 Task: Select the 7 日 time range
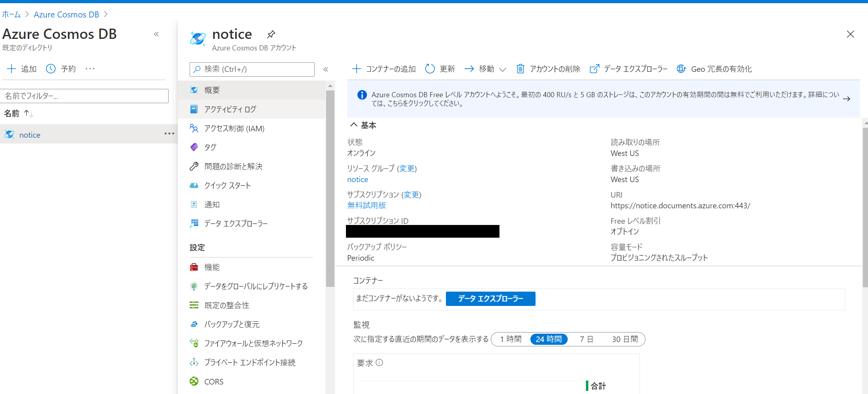pyautogui.click(x=586, y=339)
